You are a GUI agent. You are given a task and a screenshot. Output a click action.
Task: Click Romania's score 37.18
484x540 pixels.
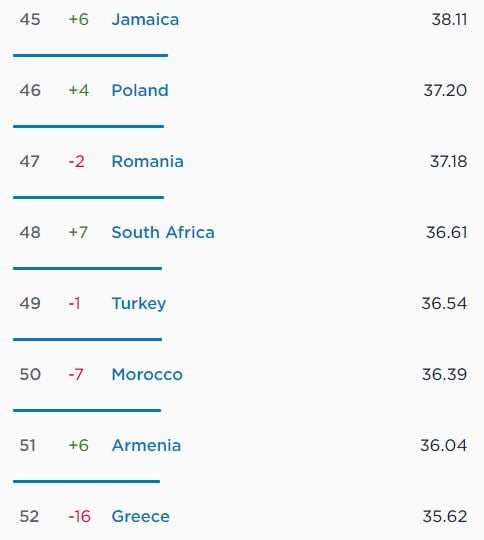point(448,162)
